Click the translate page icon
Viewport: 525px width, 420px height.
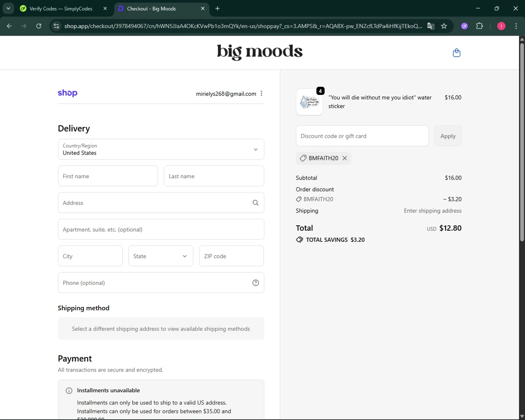(x=431, y=26)
